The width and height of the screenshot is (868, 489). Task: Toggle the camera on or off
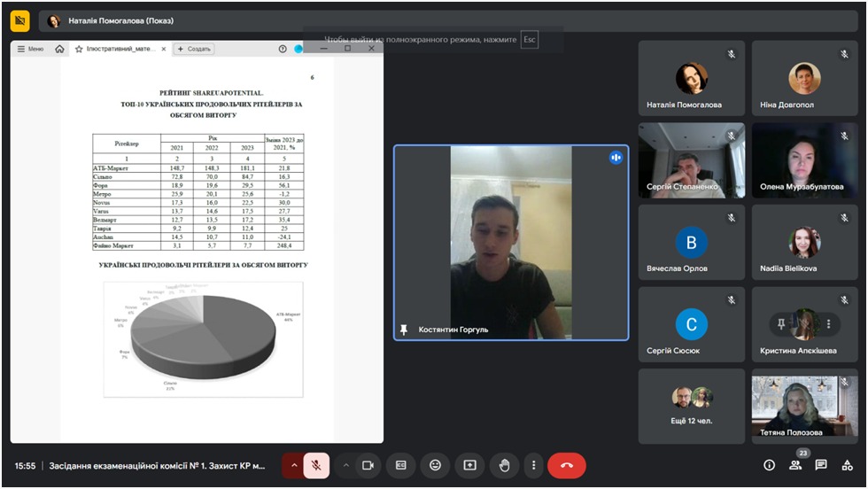[x=368, y=465]
